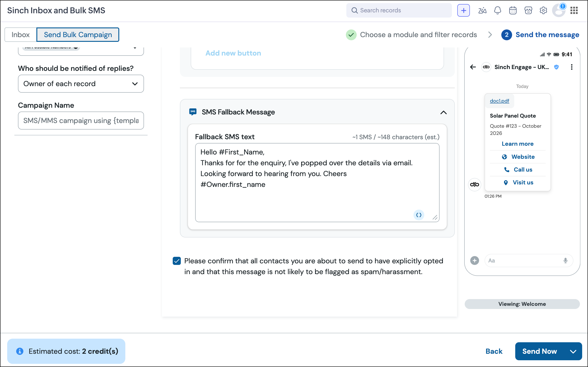Screen dimensions: 588x367
Task: Click the ~1 SMS / ~148 characters estimate
Action: (396, 137)
